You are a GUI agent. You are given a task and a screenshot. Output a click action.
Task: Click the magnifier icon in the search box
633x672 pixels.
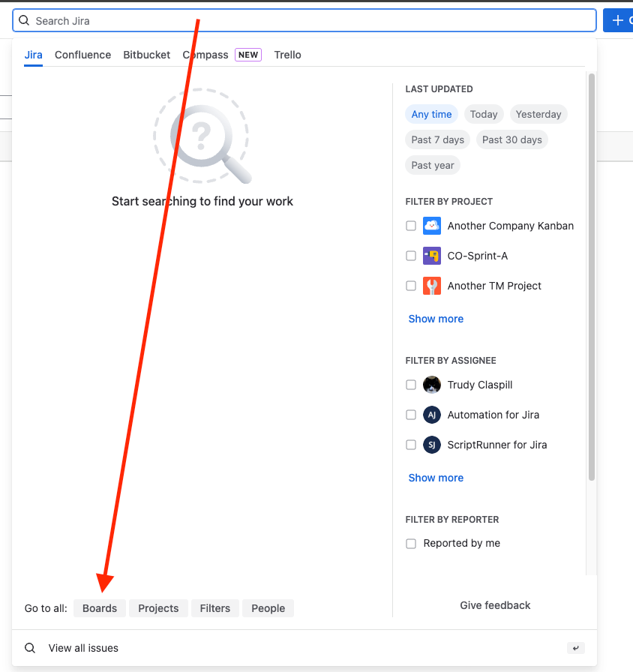click(x=24, y=20)
